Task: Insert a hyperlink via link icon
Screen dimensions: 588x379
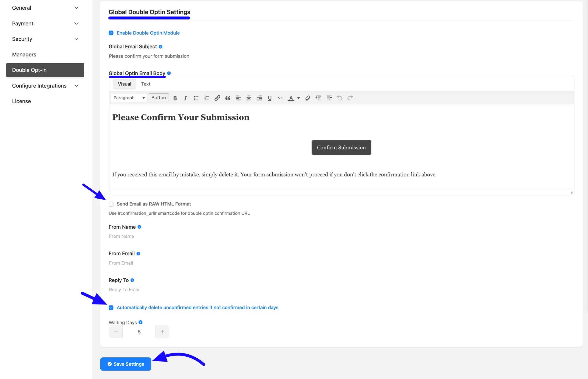Action: (217, 98)
